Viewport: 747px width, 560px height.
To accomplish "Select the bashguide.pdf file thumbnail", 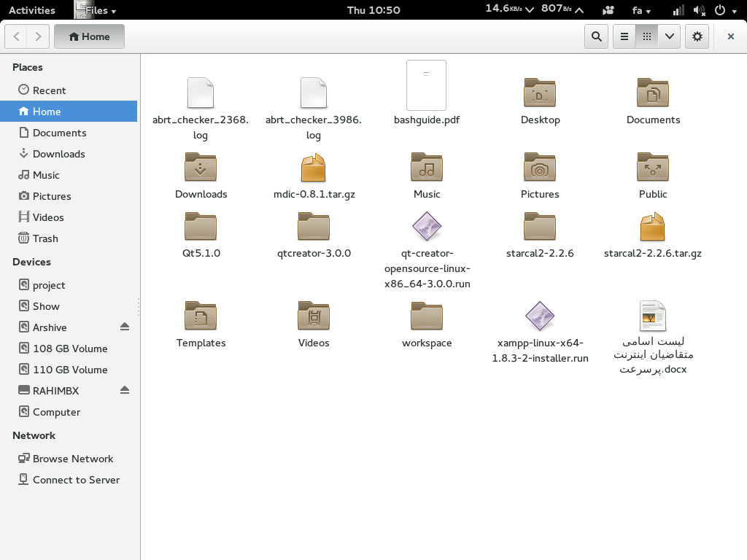I will point(426,85).
